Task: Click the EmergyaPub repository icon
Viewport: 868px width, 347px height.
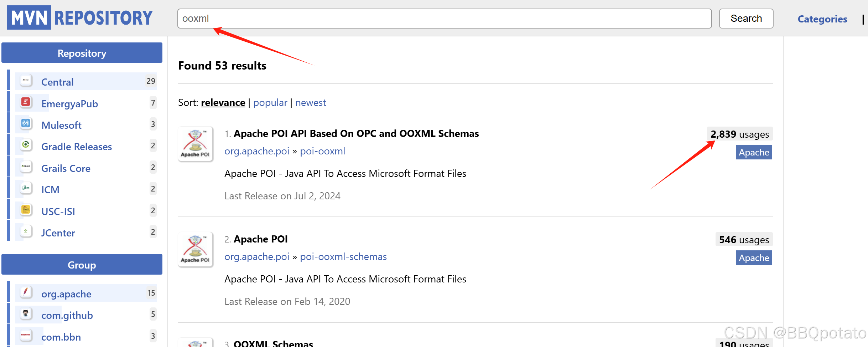Action: point(26,102)
